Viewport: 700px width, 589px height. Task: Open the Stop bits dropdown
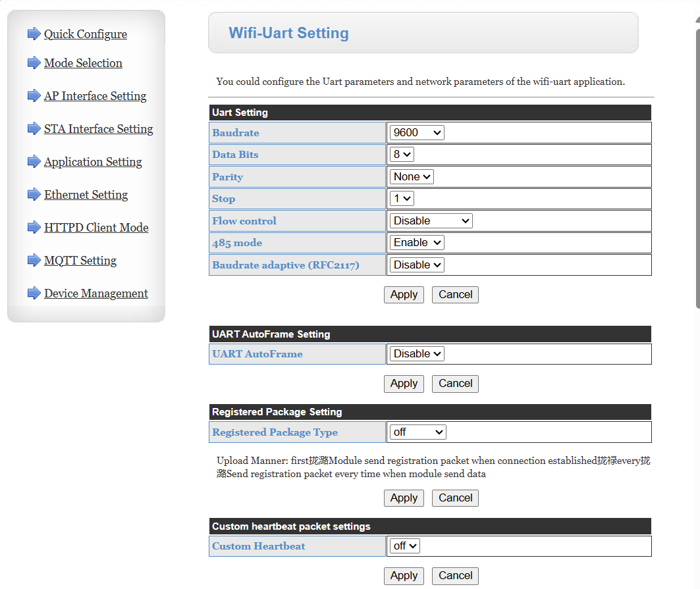tap(402, 199)
